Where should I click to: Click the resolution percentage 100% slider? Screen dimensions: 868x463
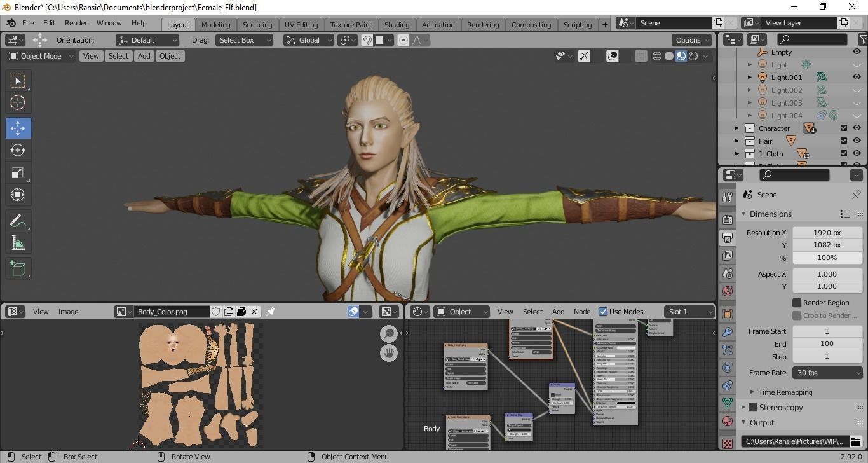(827, 258)
